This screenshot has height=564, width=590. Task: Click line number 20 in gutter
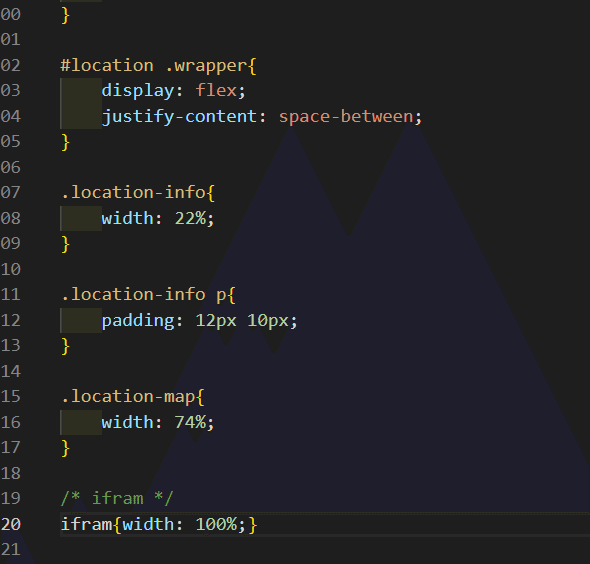coord(10,524)
